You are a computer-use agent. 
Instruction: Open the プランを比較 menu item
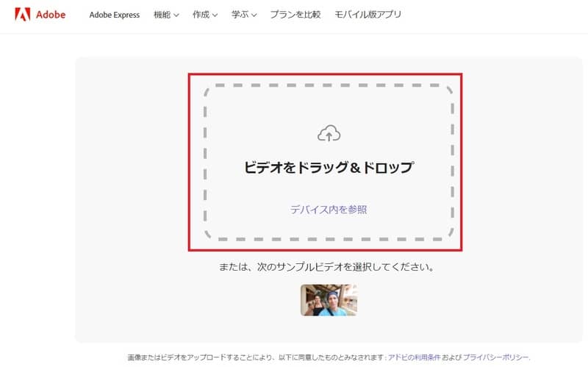pyautogui.click(x=295, y=15)
